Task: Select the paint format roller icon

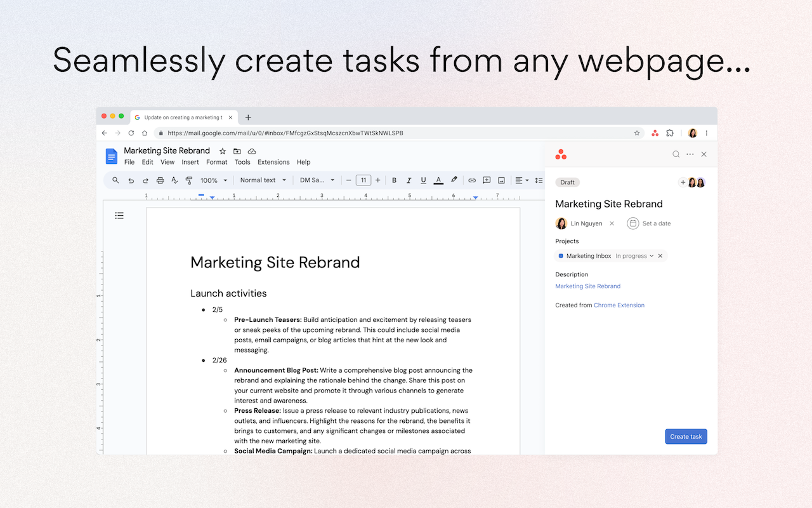Action: 188,180
